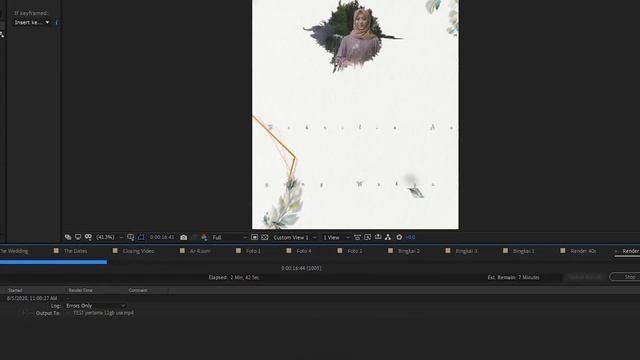The height and width of the screenshot is (360, 640).
Task: Toggle the Region of Interest icon
Action: coord(141,237)
